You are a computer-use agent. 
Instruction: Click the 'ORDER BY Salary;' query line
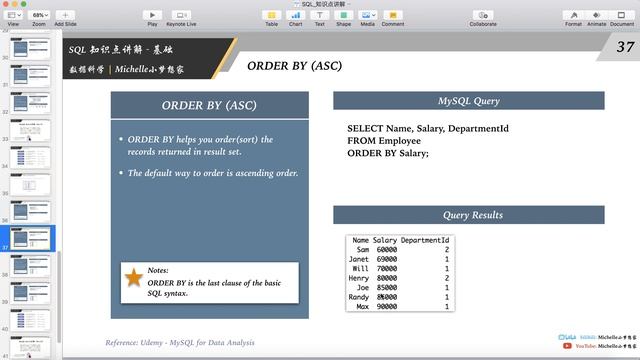[x=388, y=153]
